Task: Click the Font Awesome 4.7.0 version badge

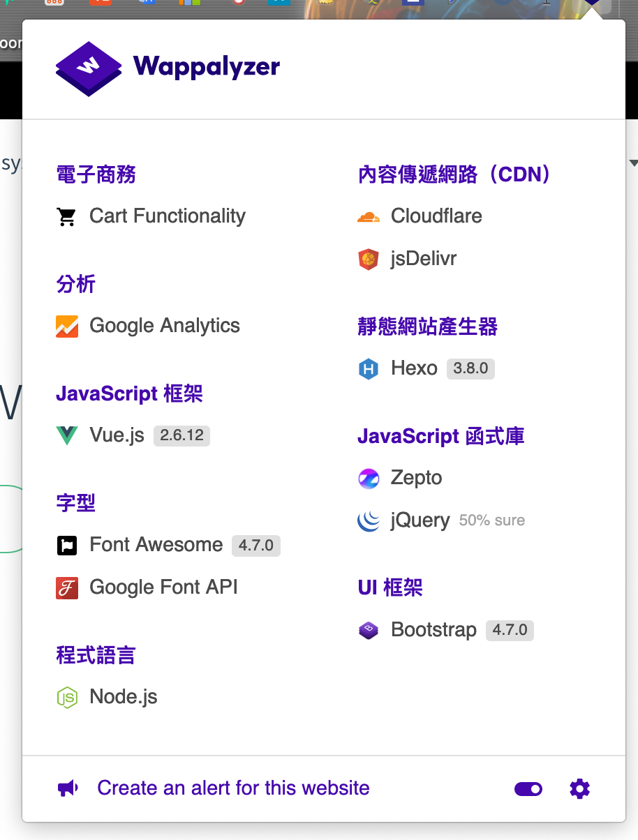Action: (x=256, y=545)
